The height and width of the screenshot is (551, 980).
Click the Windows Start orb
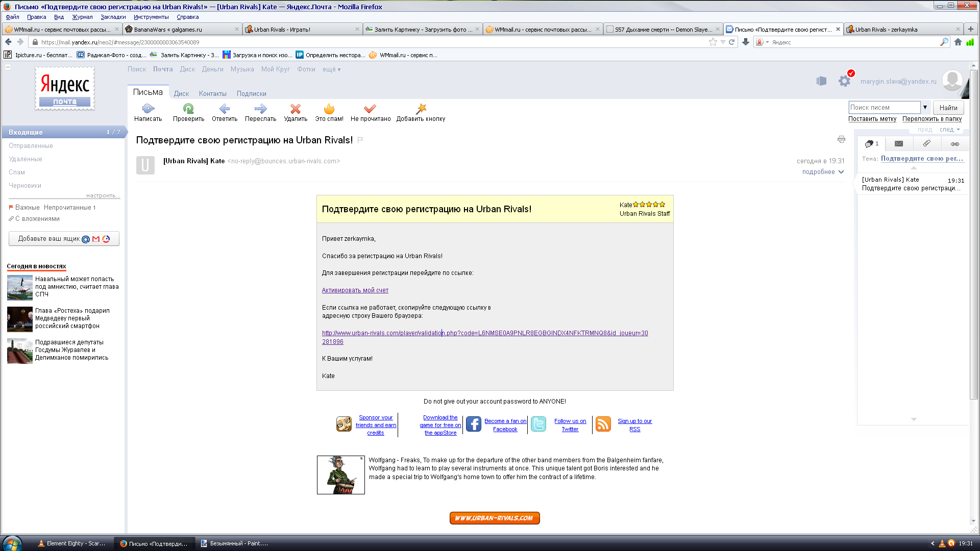coord(12,543)
